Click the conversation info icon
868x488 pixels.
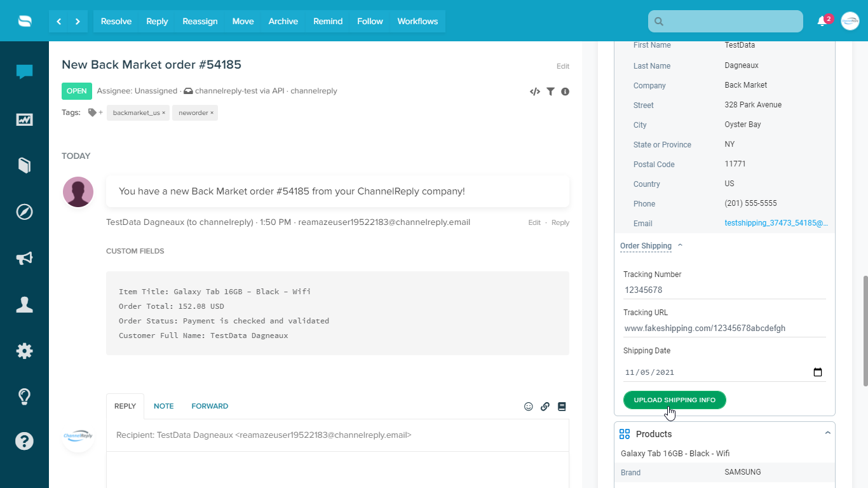[x=565, y=91]
